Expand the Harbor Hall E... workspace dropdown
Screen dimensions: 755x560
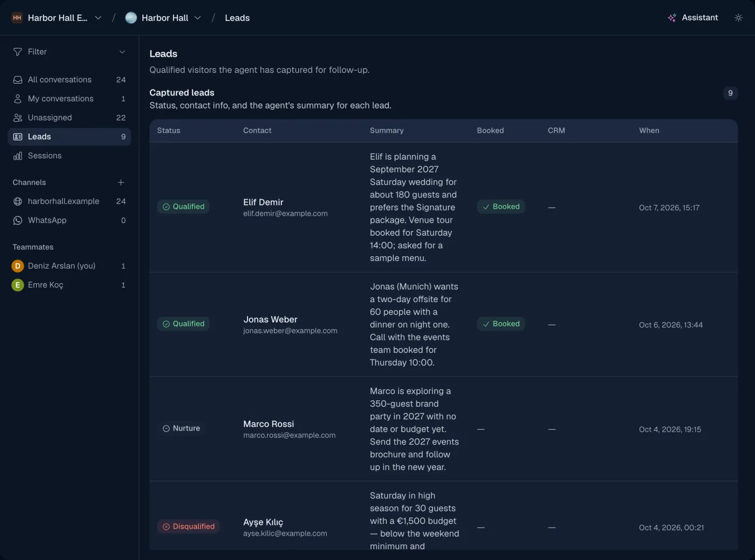(98, 18)
